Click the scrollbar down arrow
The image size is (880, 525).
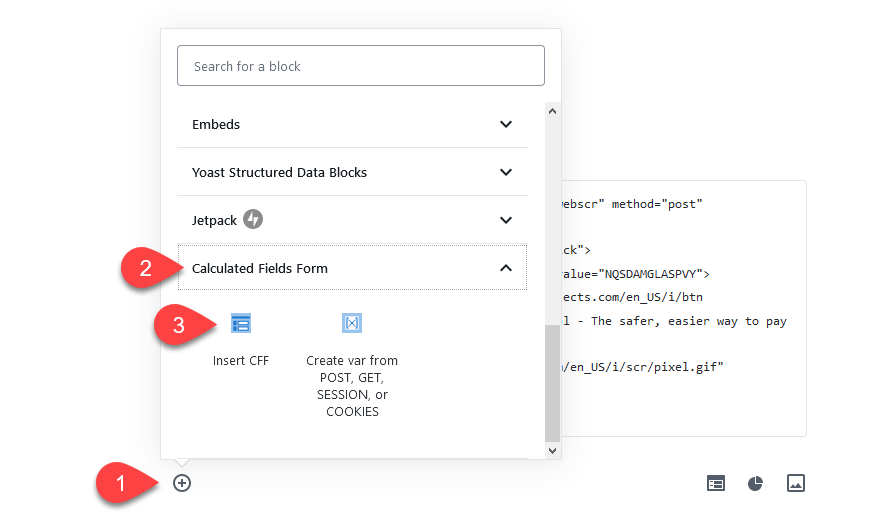tap(552, 451)
